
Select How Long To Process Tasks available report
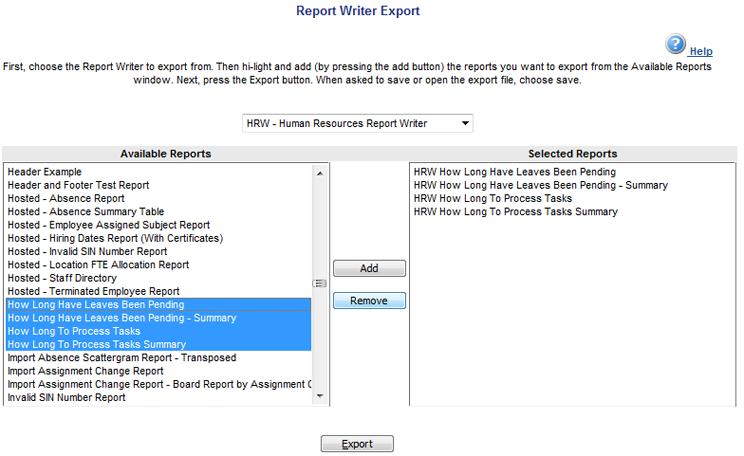(x=74, y=331)
